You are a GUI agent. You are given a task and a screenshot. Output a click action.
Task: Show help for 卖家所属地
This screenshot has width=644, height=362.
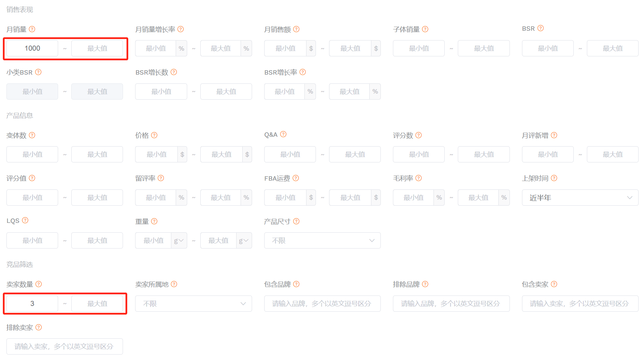(174, 284)
